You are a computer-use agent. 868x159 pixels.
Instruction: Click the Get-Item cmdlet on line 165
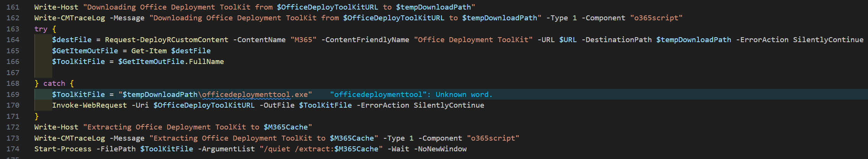(149, 51)
